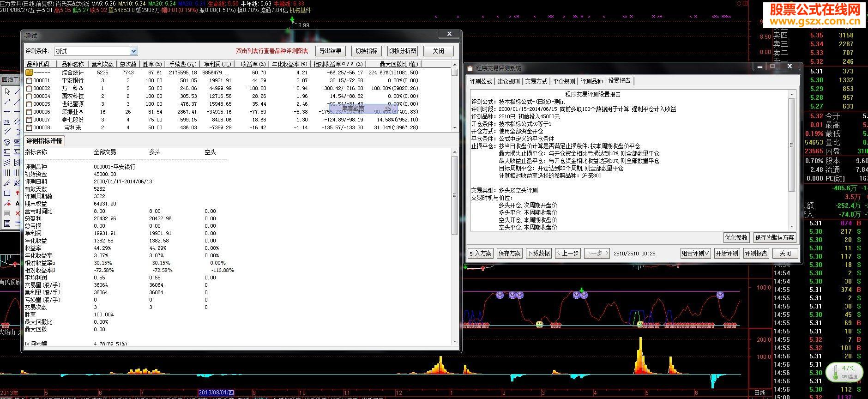
Task: Click the clipboard icon for 000004 row
Action: [x=29, y=96]
